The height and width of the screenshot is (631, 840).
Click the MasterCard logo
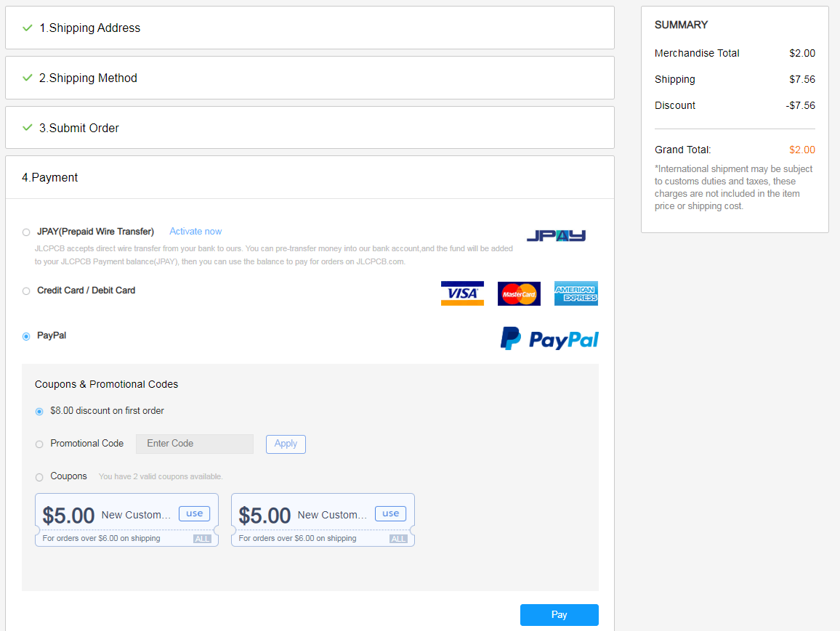tap(519, 293)
